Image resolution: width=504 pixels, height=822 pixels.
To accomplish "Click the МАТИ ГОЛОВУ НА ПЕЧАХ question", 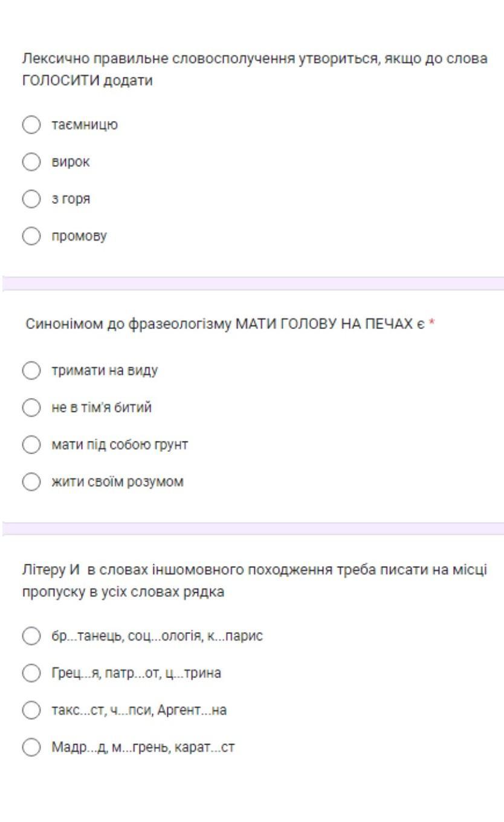I will (x=226, y=324).
